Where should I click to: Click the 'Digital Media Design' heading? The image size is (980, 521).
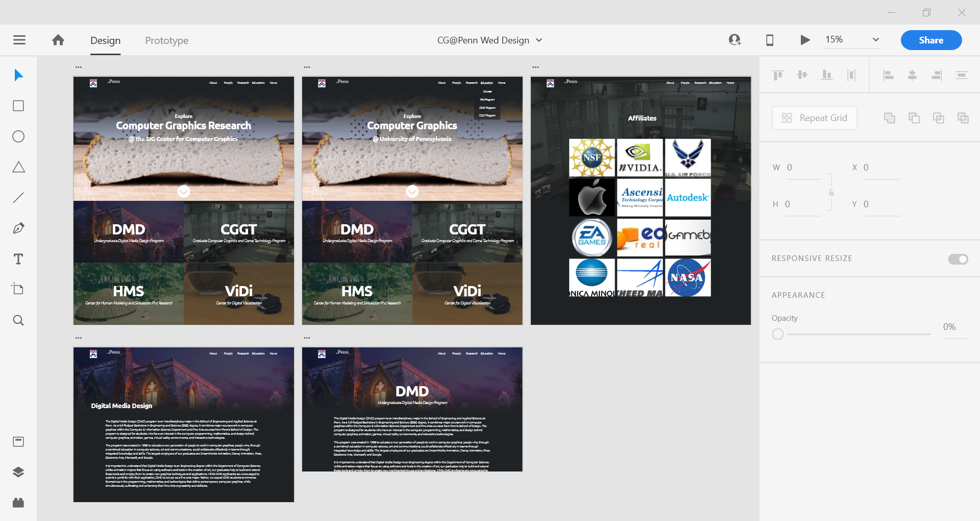click(121, 406)
